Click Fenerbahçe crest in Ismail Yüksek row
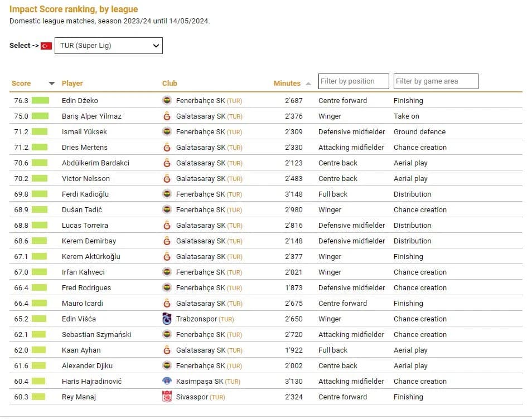This screenshot has width=532, height=420. coord(167,132)
